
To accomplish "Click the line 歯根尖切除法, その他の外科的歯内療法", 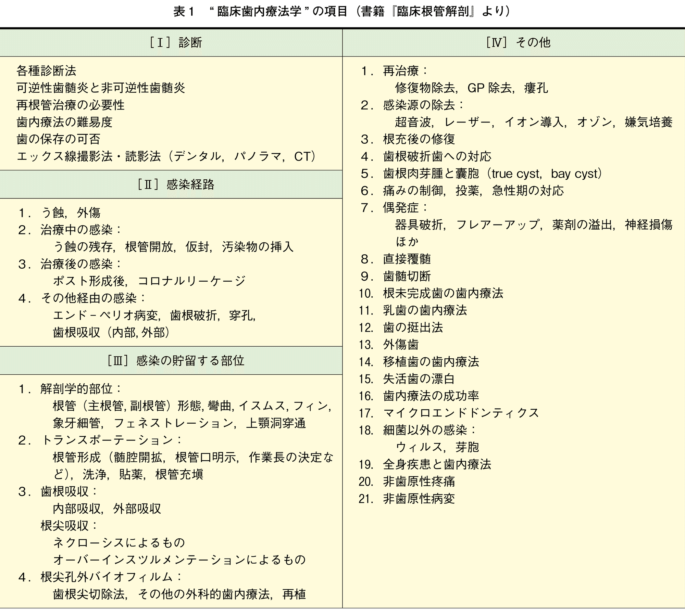I will (179, 594).
